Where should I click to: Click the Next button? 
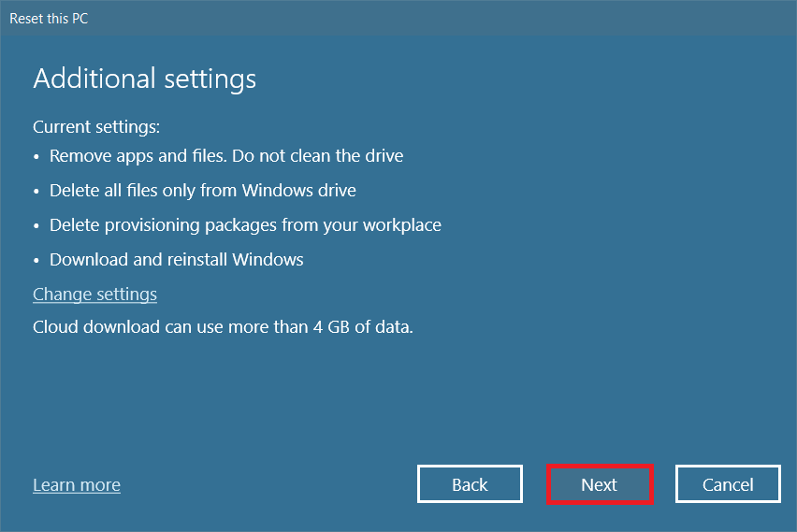coord(600,484)
